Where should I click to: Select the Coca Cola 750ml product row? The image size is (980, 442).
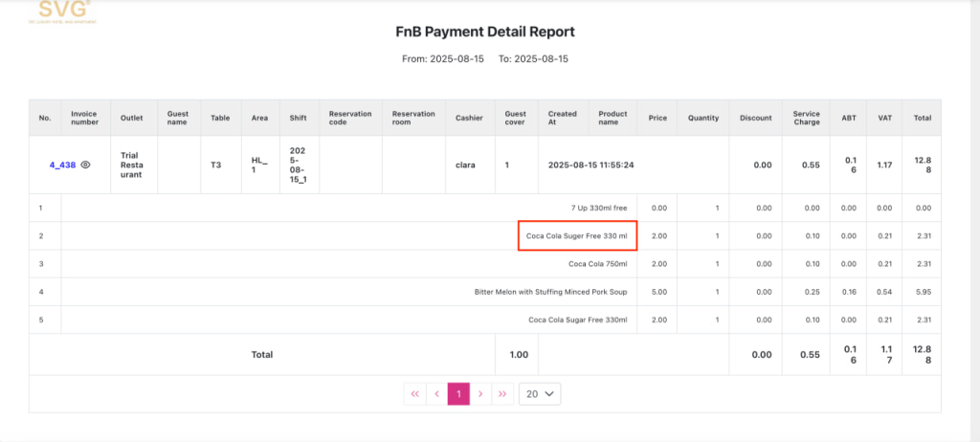tap(597, 263)
